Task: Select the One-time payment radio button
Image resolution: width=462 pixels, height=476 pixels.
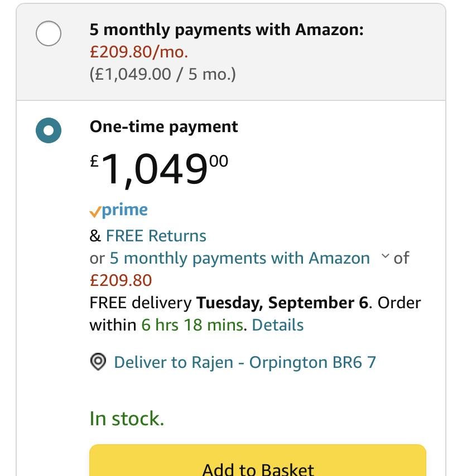Action: (x=49, y=130)
